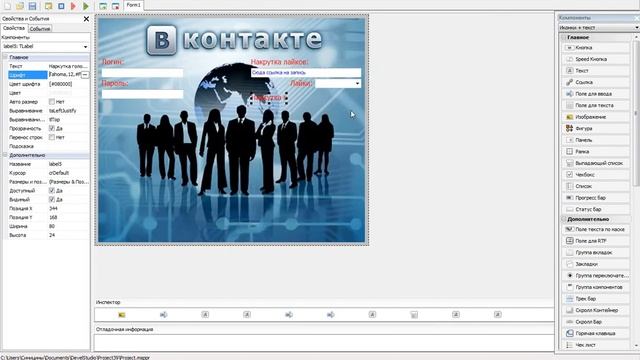Pick the Поле для RTF component
The width and height of the screenshot is (640, 360).
(596, 241)
